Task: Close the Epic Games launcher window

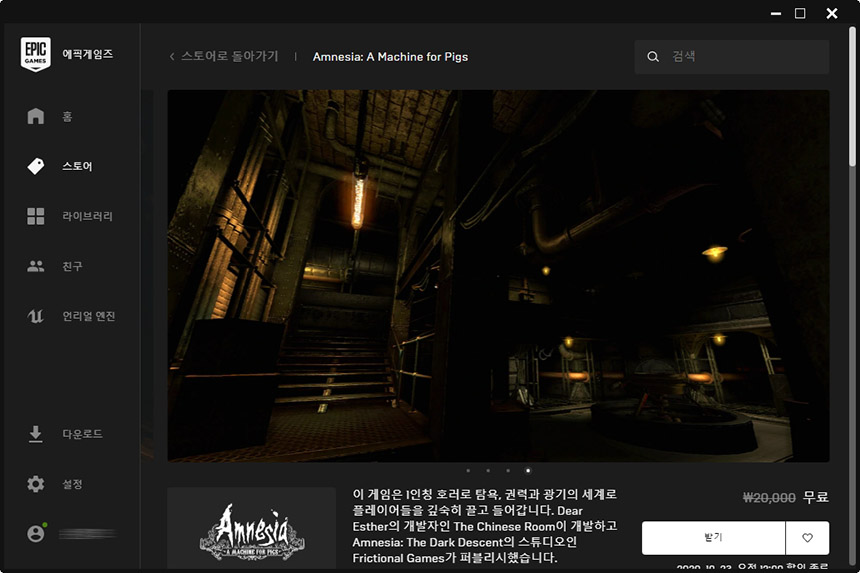Action: [x=832, y=13]
